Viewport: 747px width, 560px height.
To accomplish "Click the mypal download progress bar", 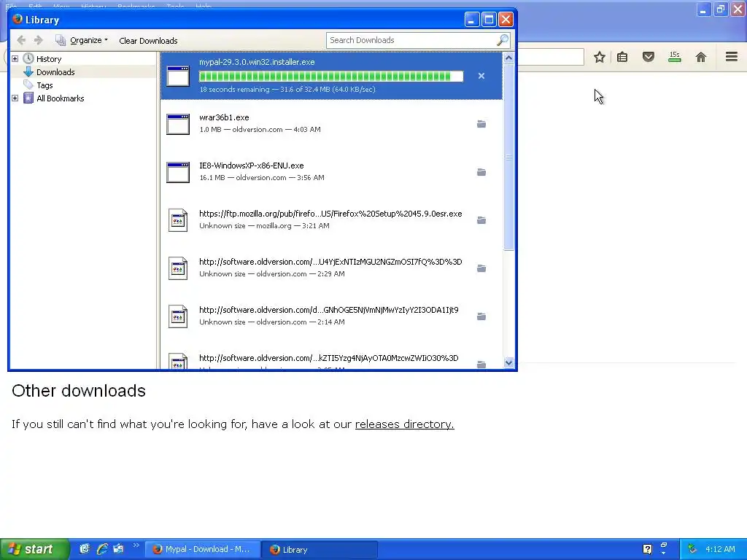I will point(331,76).
